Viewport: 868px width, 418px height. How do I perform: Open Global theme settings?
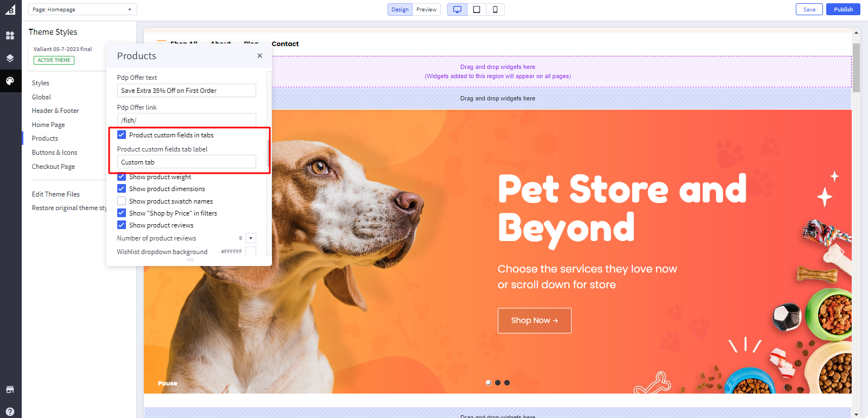[41, 97]
